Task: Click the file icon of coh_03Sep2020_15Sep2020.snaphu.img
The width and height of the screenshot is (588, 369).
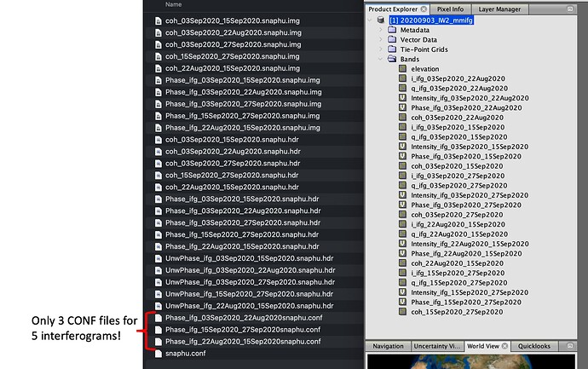Action: (159, 21)
